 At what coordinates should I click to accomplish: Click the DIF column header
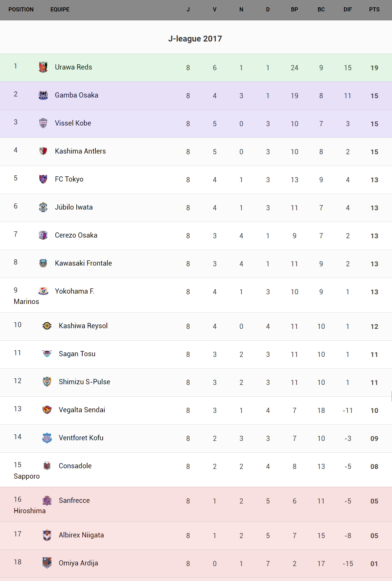(x=347, y=10)
